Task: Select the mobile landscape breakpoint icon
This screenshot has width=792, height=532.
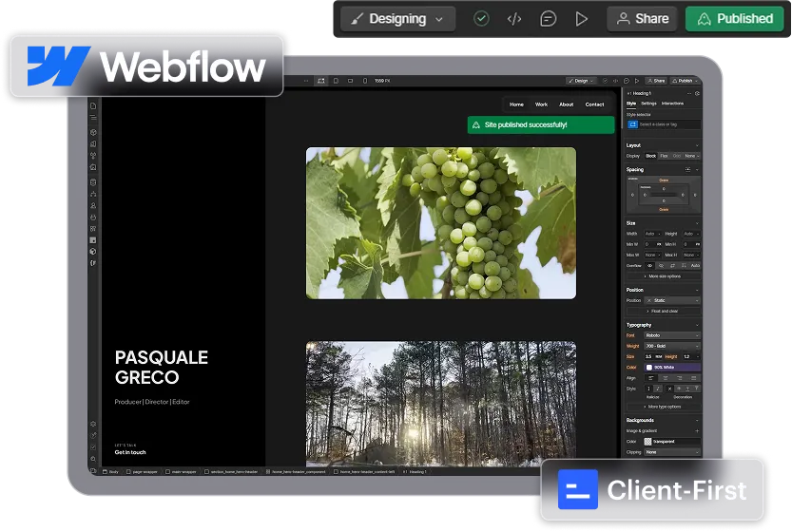Action: [350, 81]
